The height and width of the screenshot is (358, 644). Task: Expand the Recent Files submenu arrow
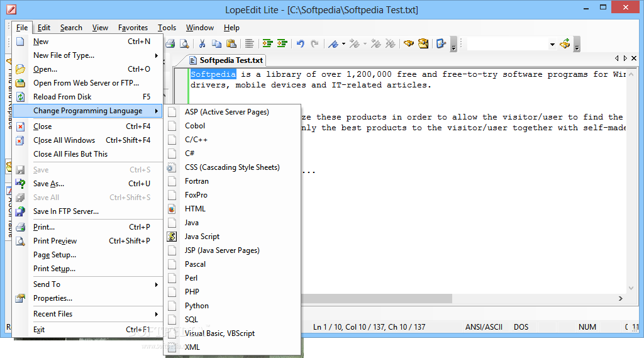157,314
